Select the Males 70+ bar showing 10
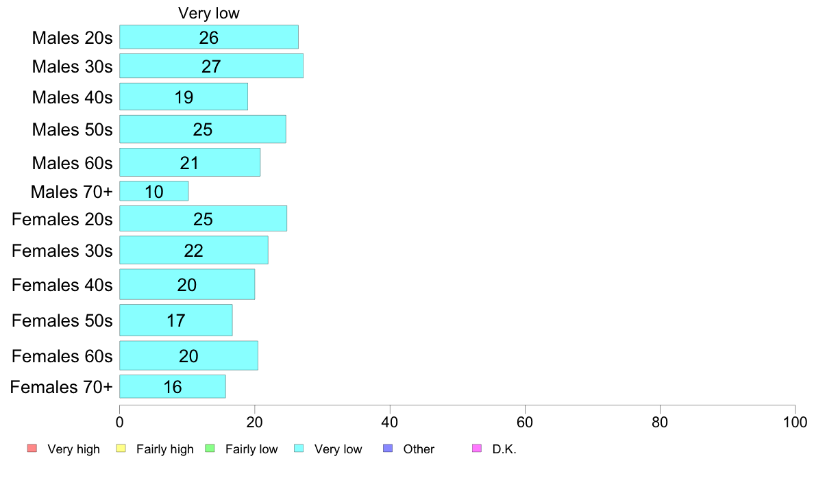814x504 pixels. pos(154,191)
